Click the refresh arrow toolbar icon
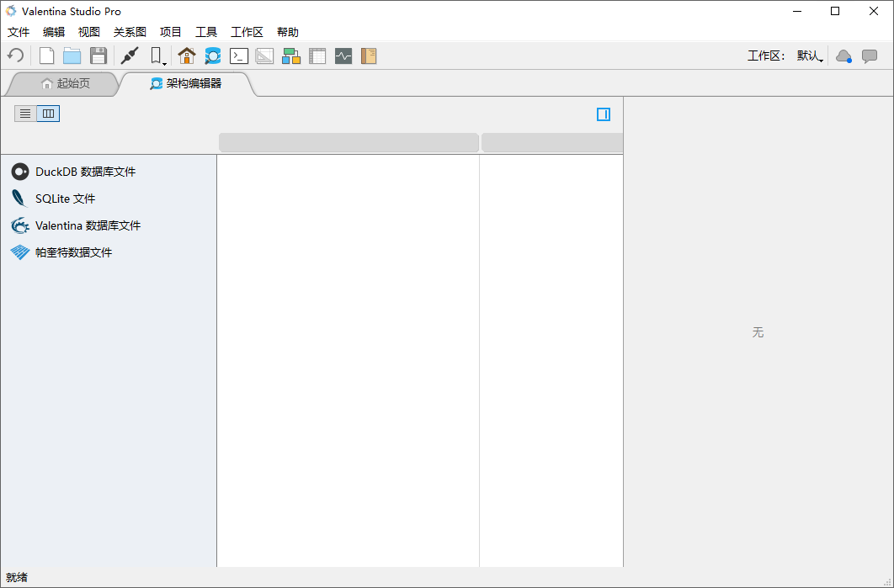Screen dimensions: 894x588 (15, 56)
